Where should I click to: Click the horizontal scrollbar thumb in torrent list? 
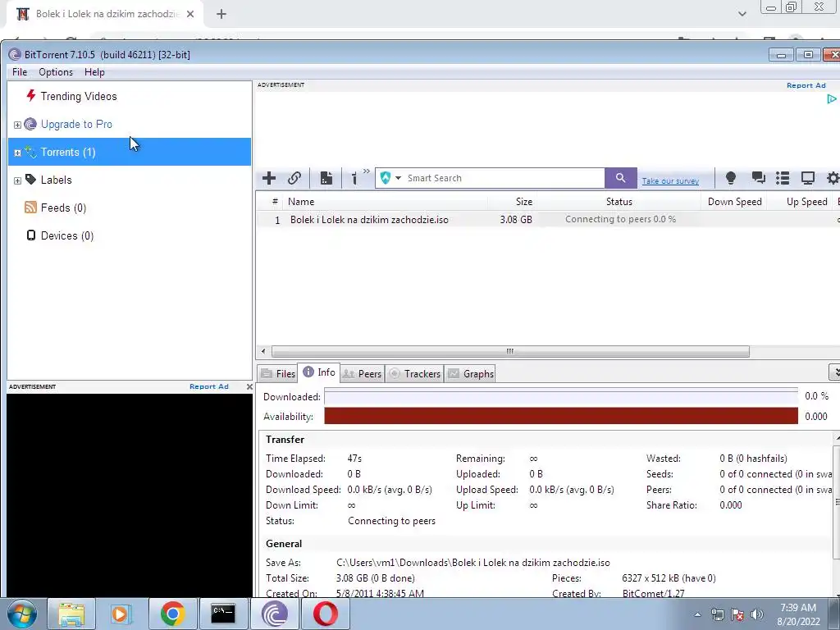point(510,351)
